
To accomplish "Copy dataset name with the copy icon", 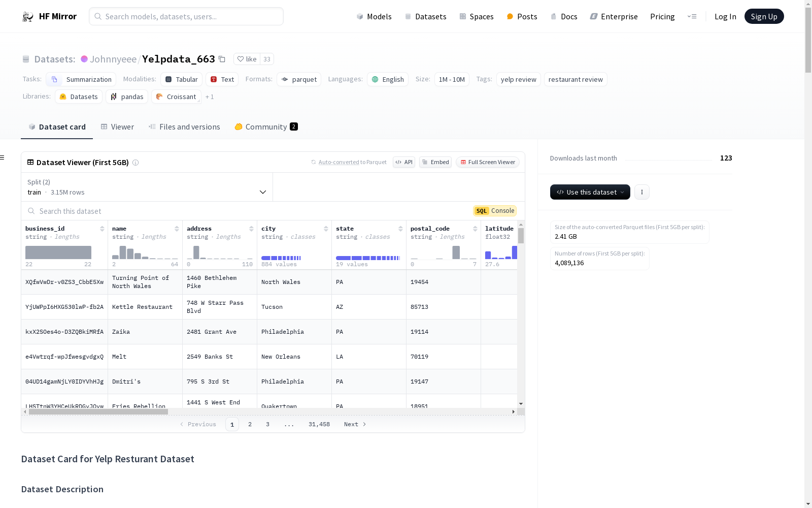I will point(222,59).
